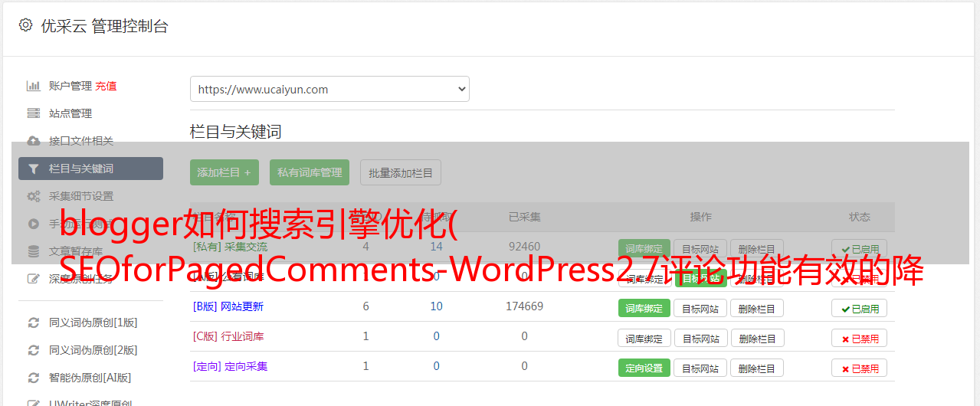Image resolution: width=980 pixels, height=406 pixels.
Task: Click the 已采集 column header
Action: coord(524,217)
